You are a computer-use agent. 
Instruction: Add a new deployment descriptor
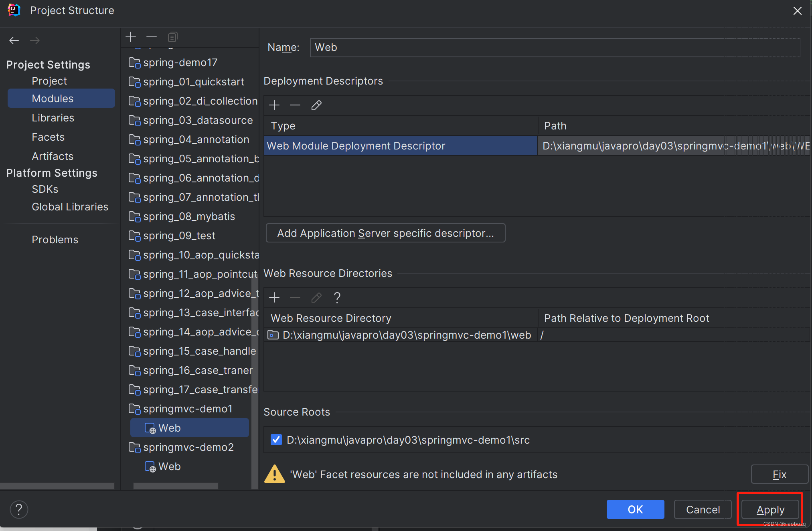pyautogui.click(x=274, y=105)
